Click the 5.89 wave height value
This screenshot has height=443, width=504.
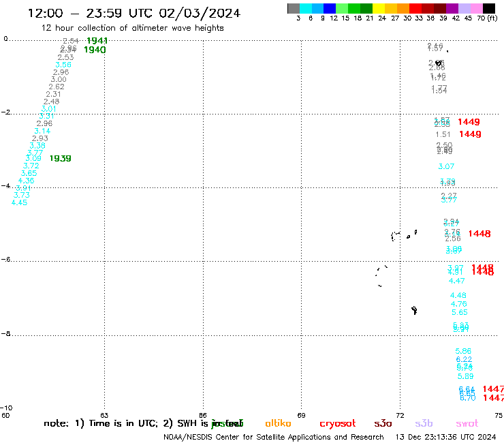point(466,376)
